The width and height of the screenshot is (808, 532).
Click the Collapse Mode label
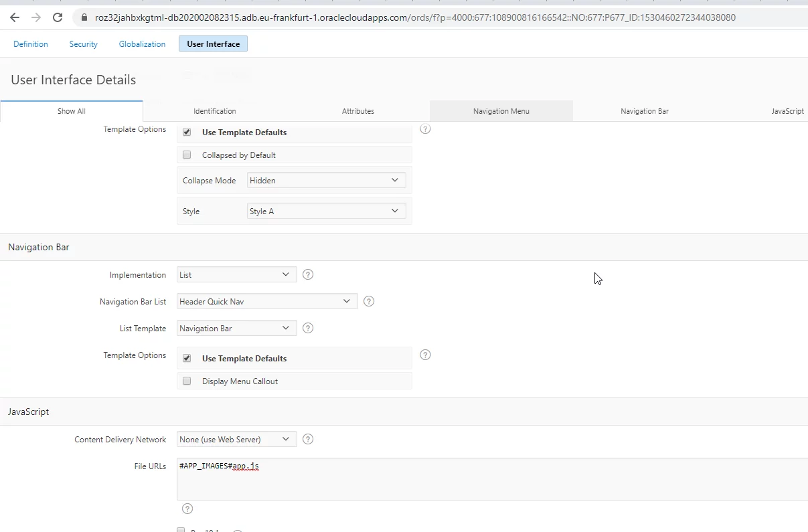pos(209,181)
